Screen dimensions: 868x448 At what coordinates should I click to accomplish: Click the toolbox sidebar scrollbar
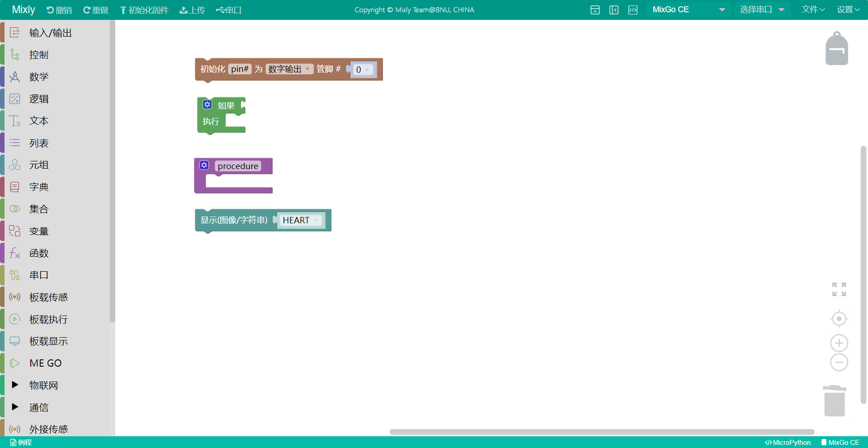pyautogui.click(x=112, y=171)
